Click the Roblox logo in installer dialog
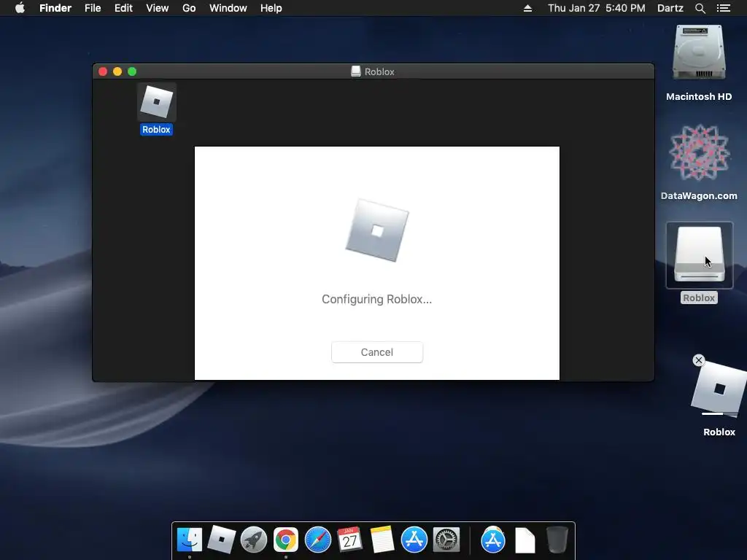 tap(377, 230)
